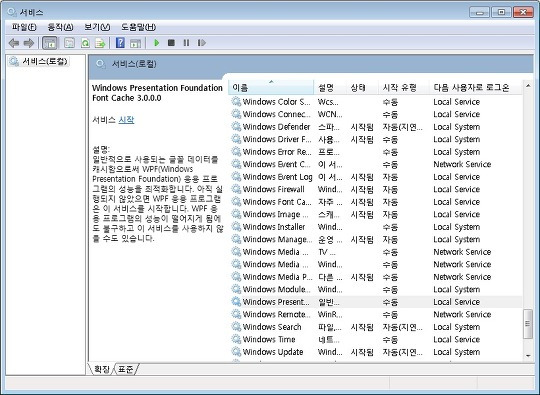Click the Refresh toolbar icon
This screenshot has height=395, width=540.
tap(85, 43)
